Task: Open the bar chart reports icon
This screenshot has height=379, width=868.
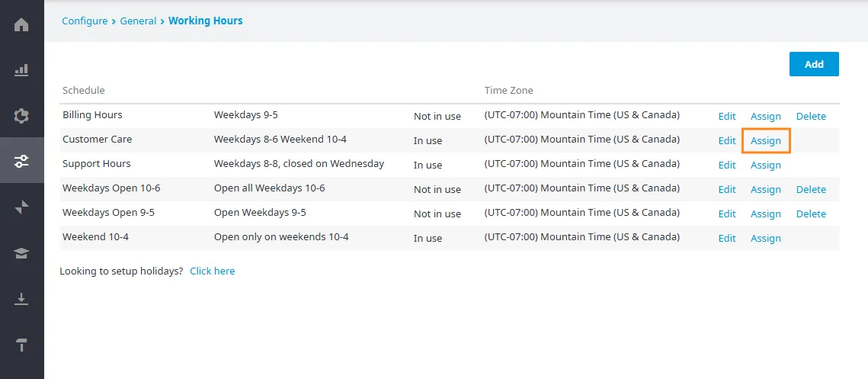Action: pyautogui.click(x=21, y=70)
